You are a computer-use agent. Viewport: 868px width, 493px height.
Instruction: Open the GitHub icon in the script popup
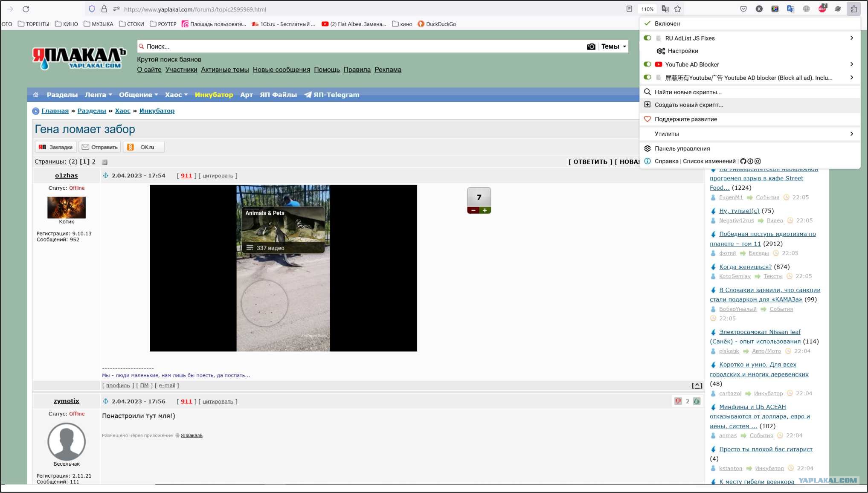pos(743,161)
